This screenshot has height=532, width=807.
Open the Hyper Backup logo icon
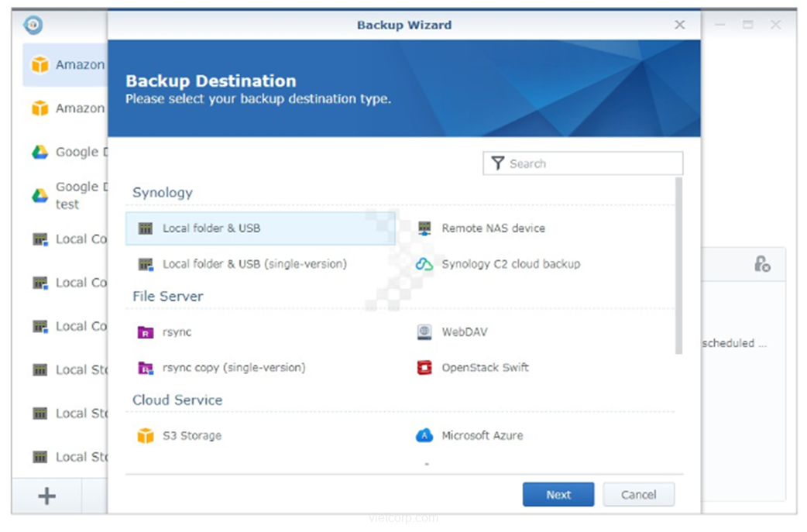click(33, 25)
